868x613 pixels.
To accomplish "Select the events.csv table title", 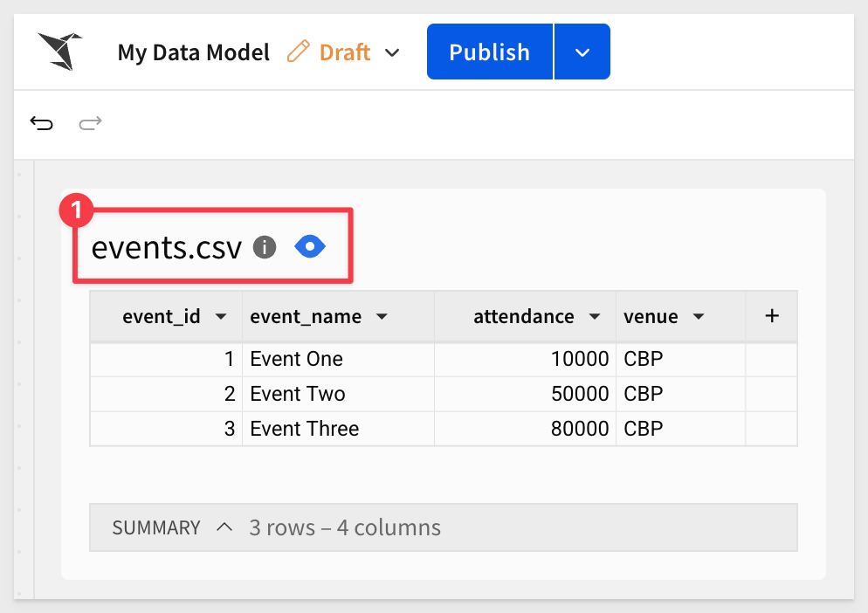I will (x=166, y=247).
